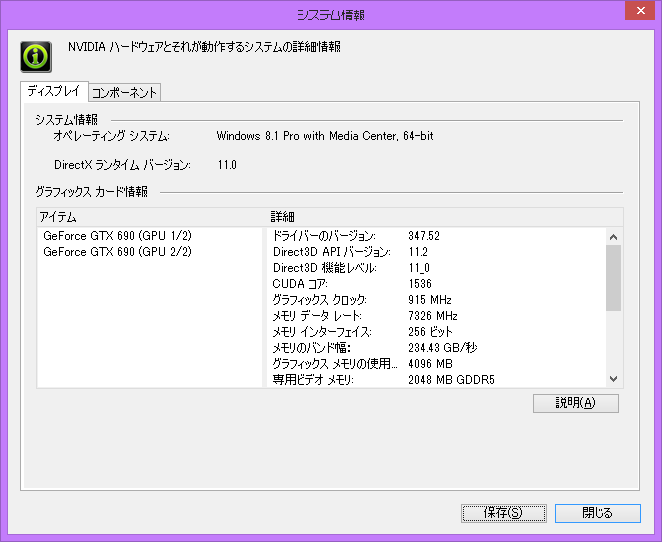
Task: Click the DirectX runtime version 11.0 value
Action: pos(227,165)
